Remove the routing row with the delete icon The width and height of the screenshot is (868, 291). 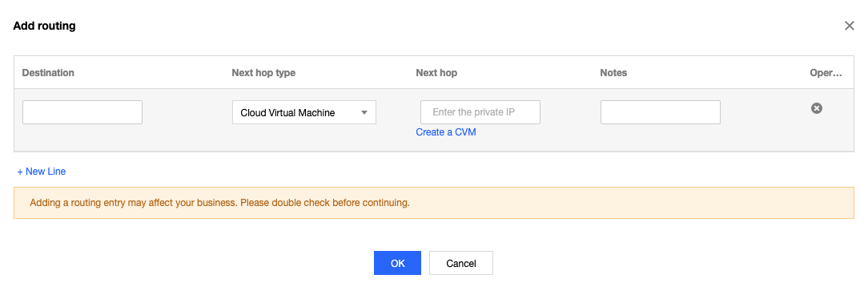[x=816, y=109]
